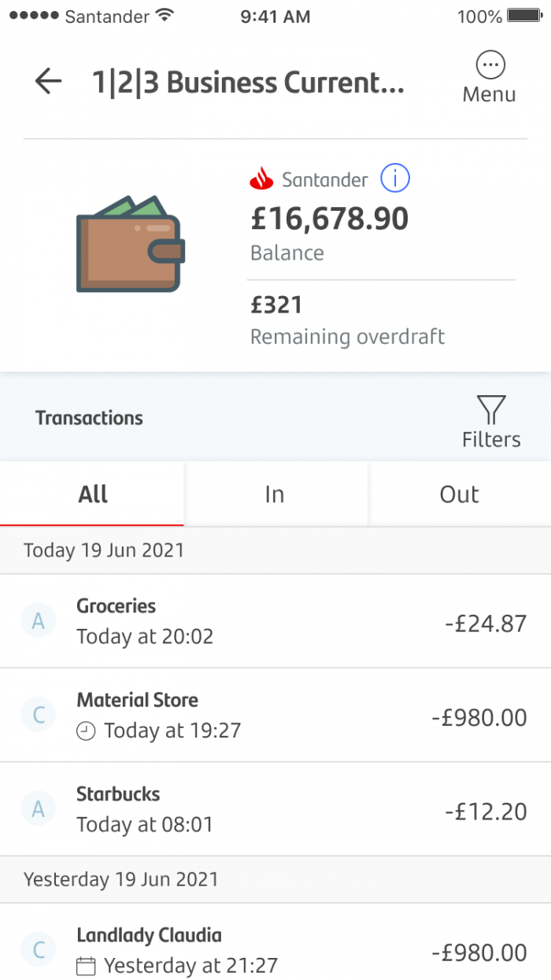Tap the calendar icon beside Landlady Claudia
This screenshot has height=980, width=551.
coord(85,966)
